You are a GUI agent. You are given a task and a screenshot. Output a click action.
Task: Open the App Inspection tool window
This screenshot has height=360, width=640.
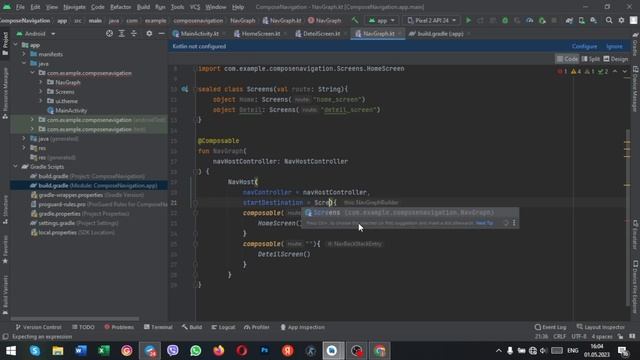tap(302, 327)
